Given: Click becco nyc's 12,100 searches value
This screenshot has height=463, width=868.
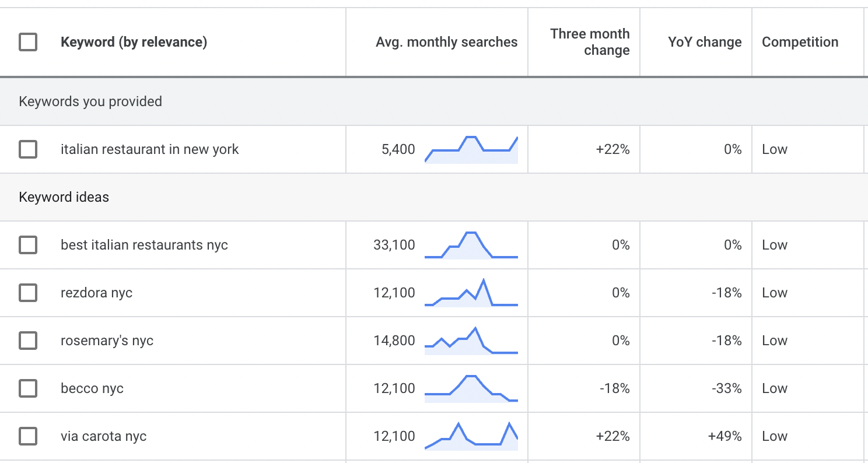Looking at the screenshot, I should (394, 388).
